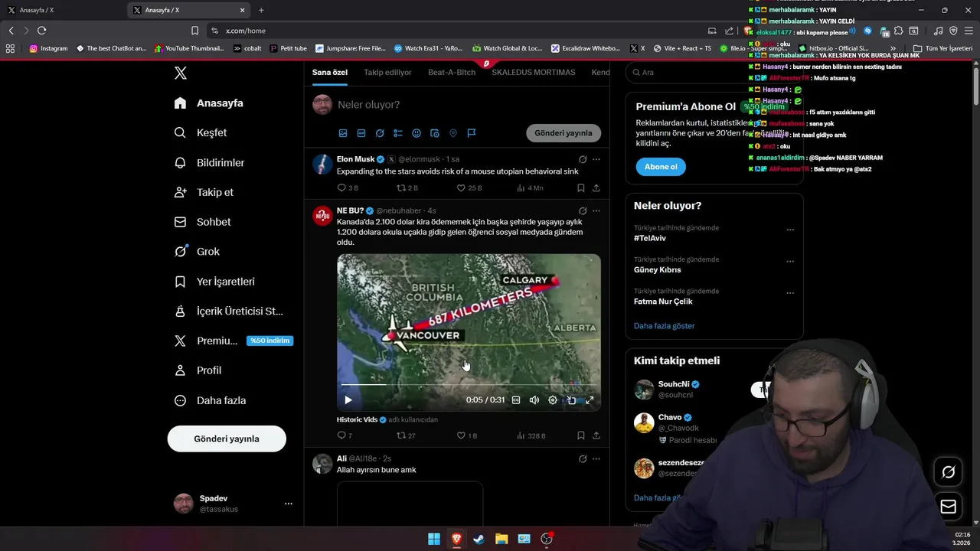980x551 pixels.
Task: Like the NE BU? post
Action: point(466,435)
